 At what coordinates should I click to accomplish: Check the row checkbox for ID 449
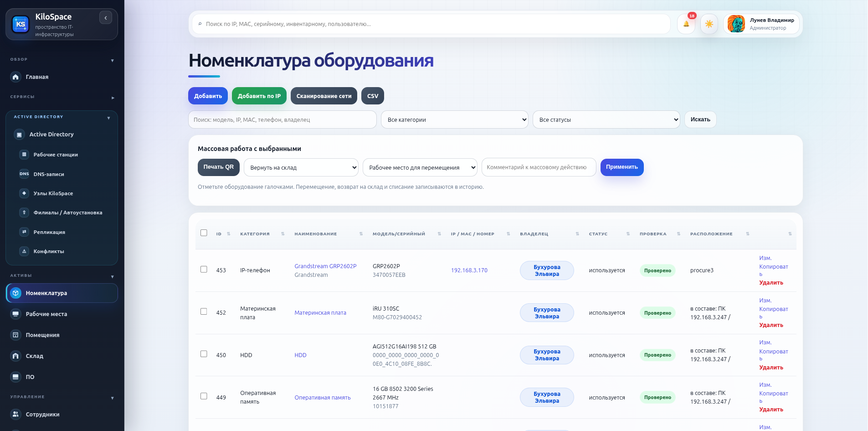tap(204, 396)
